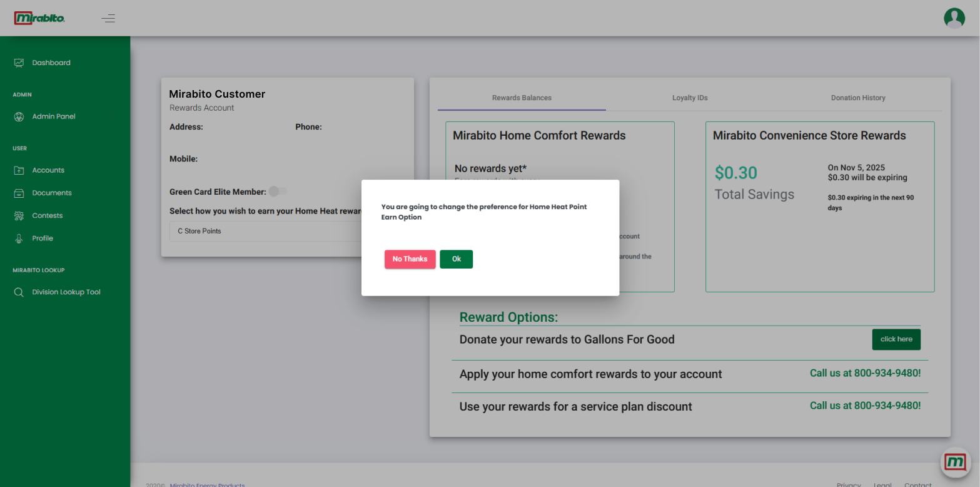Open Division Lookup Tool search icon

point(19,292)
